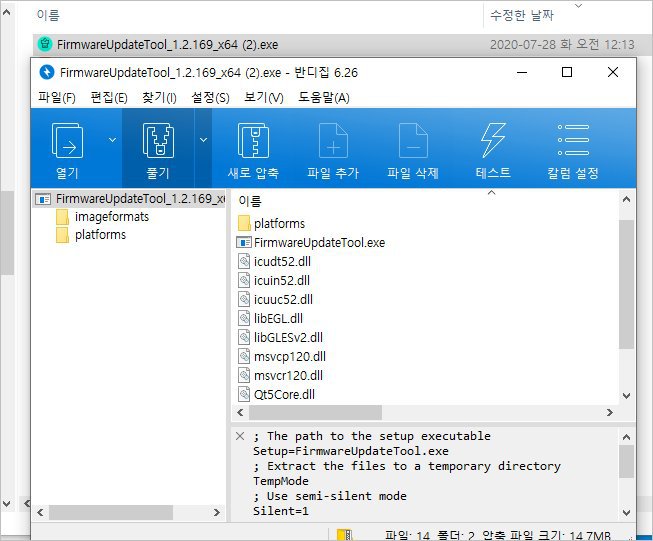Open the 설정(S) menu
Viewport: 653px width, 541px height.
pos(208,97)
